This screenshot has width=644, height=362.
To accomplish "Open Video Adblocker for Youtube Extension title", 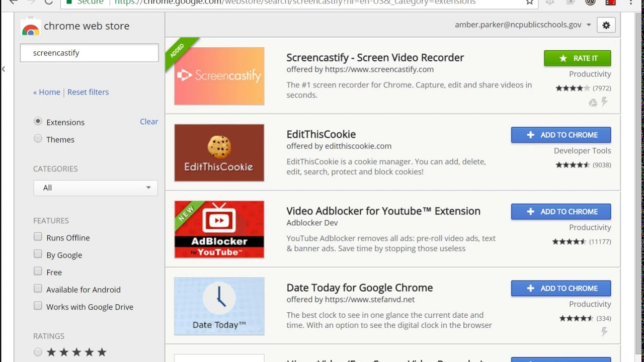I will point(383,211).
